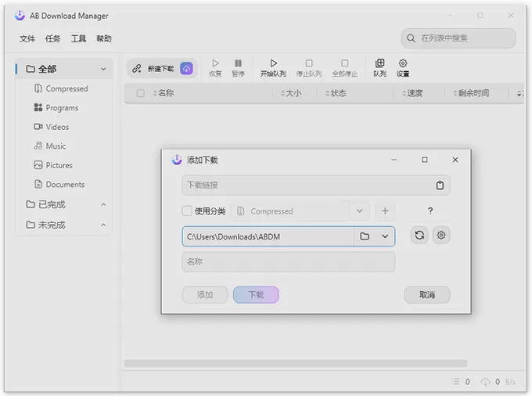Open 设置 settings from toolbar
The image size is (532, 396).
point(403,68)
